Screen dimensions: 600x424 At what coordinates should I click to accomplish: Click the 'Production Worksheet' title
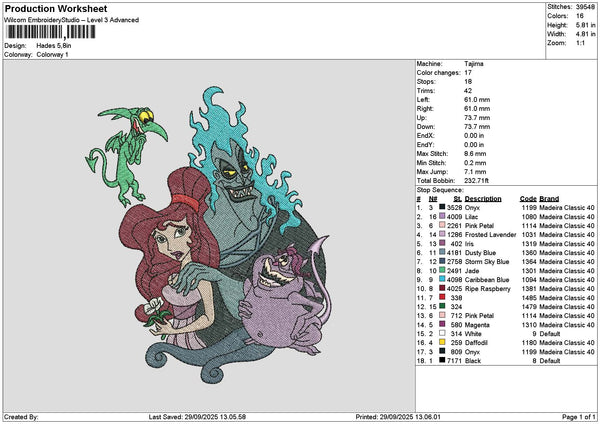pos(56,8)
